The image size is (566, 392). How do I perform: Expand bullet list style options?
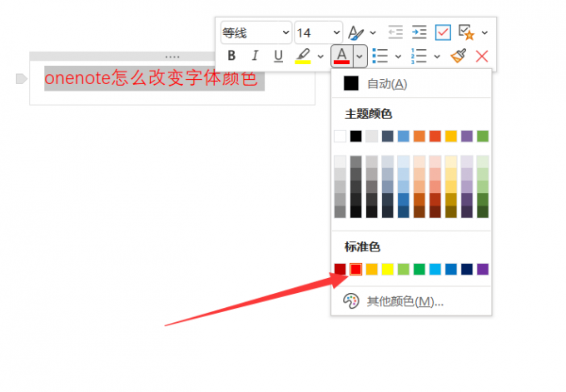398,57
